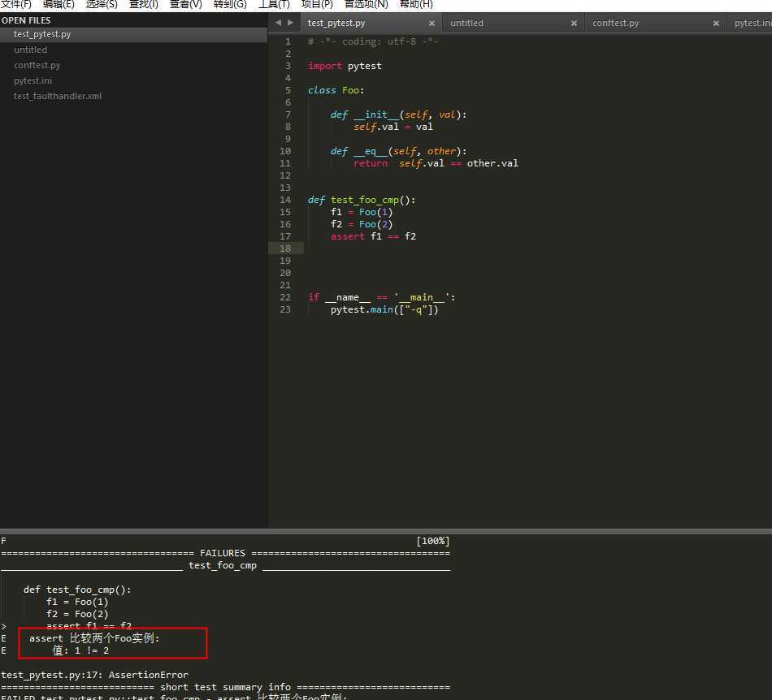Click 'test_pytest.py:17: AssertionError' in output
This screenshot has height=700, width=772.
(94, 675)
